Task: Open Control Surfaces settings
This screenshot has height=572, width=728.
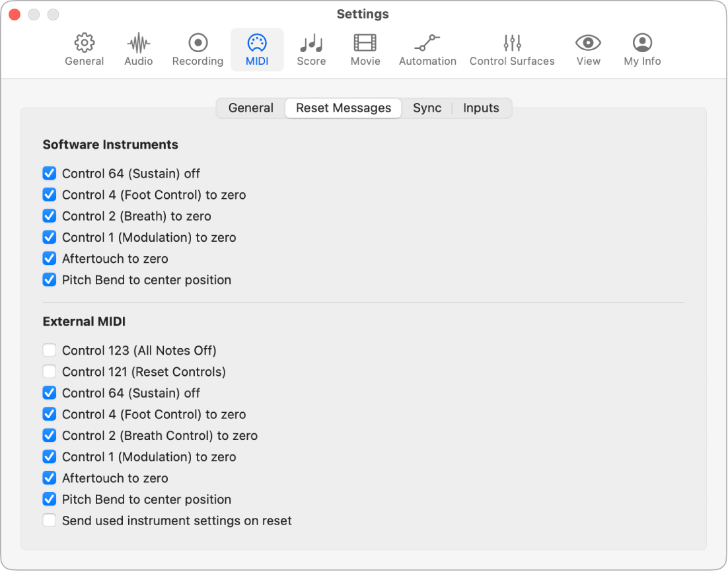Action: click(x=512, y=48)
